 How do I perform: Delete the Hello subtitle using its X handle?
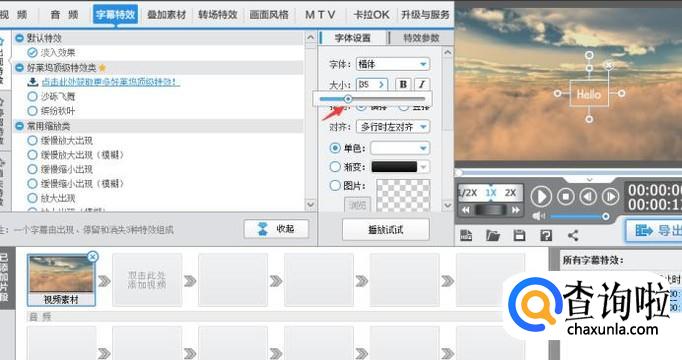[609, 66]
